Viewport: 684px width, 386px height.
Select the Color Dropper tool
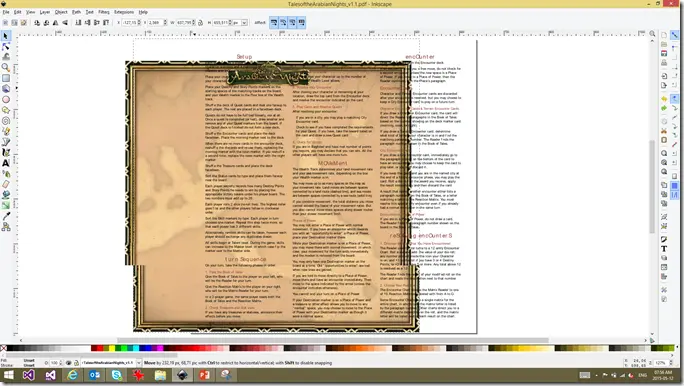6,216
